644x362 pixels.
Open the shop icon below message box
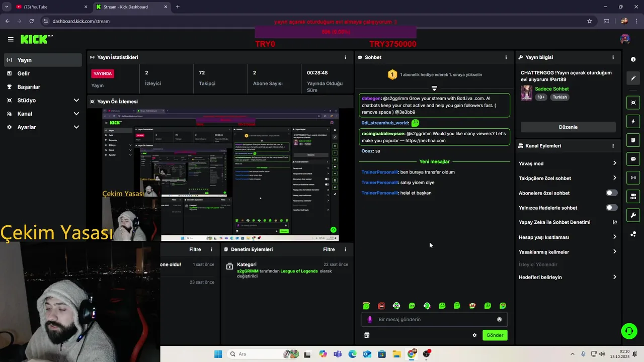click(367, 335)
